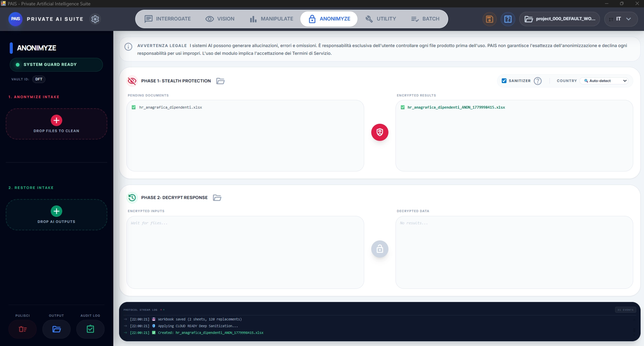Uncheck hr_anagrafica_dipendenti.xlsx pending document
Image resolution: width=644 pixels, height=346 pixels.
click(x=134, y=107)
